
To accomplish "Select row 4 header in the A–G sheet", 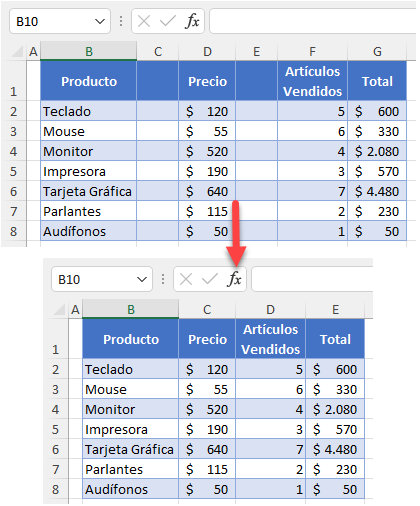I will 13,151.
